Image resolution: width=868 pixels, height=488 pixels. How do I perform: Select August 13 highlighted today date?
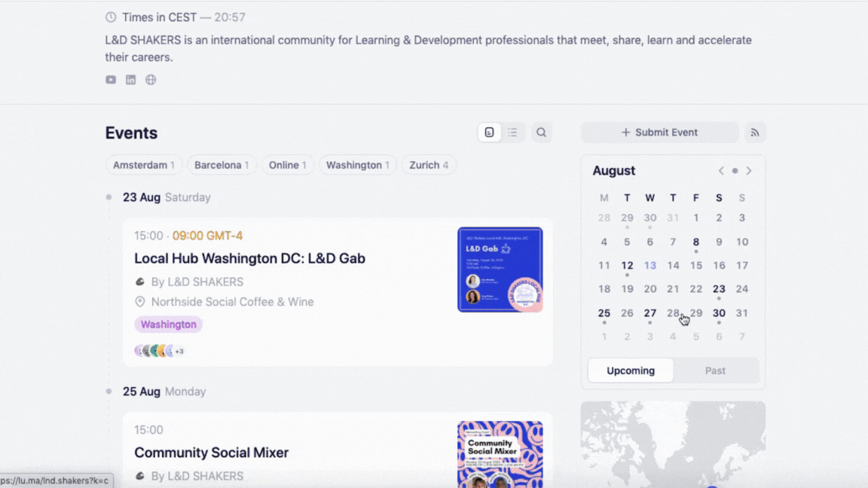point(650,266)
